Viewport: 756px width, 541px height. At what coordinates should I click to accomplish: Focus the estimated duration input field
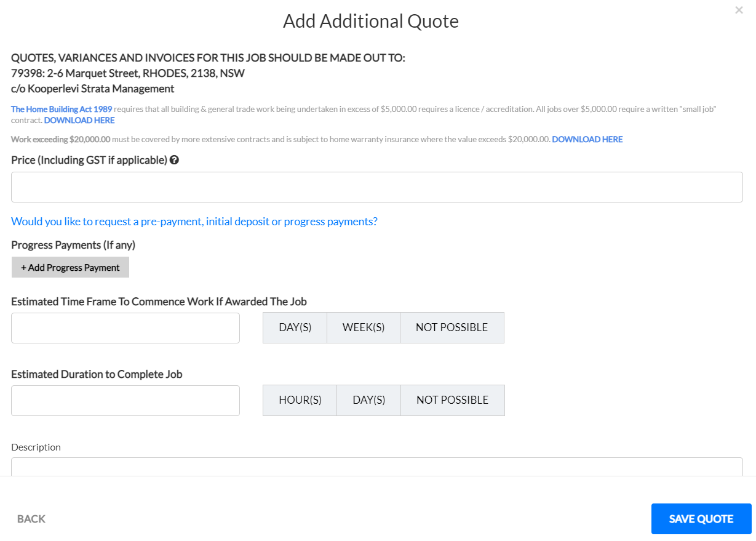[x=125, y=401]
